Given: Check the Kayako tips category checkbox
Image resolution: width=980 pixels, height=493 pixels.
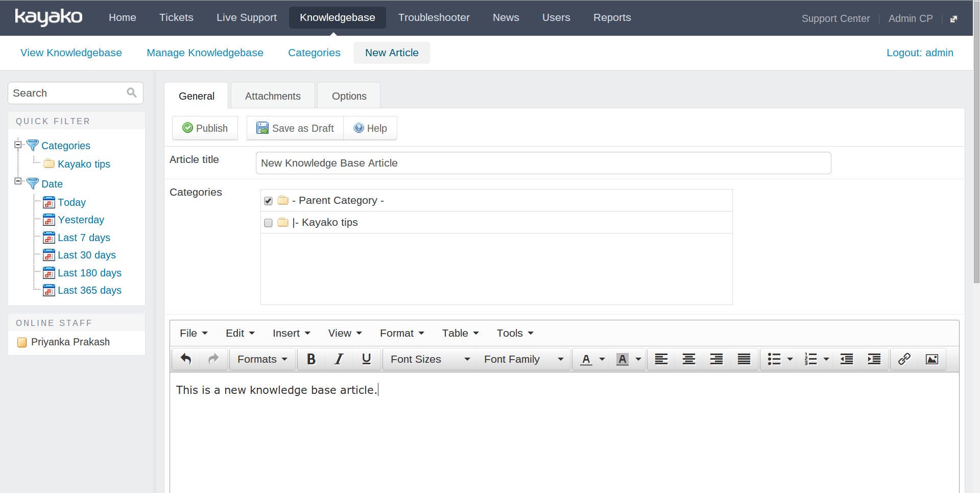Looking at the screenshot, I should (x=268, y=223).
